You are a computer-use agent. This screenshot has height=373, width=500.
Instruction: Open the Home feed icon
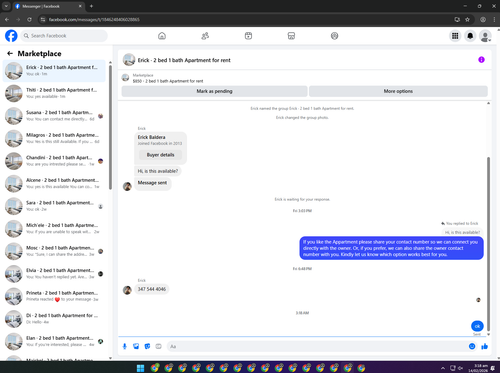[162, 36]
